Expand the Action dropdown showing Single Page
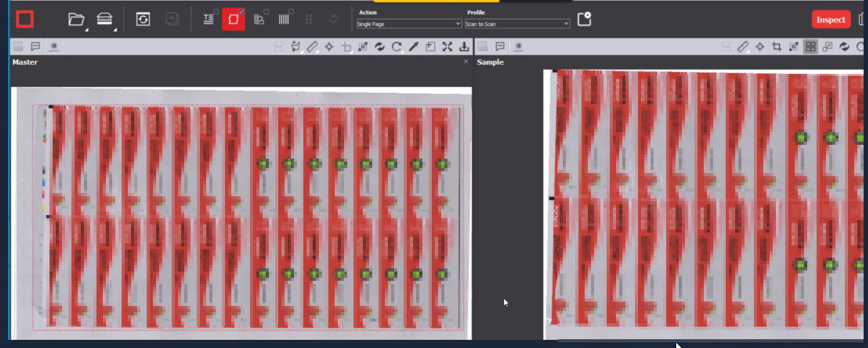 409,24
